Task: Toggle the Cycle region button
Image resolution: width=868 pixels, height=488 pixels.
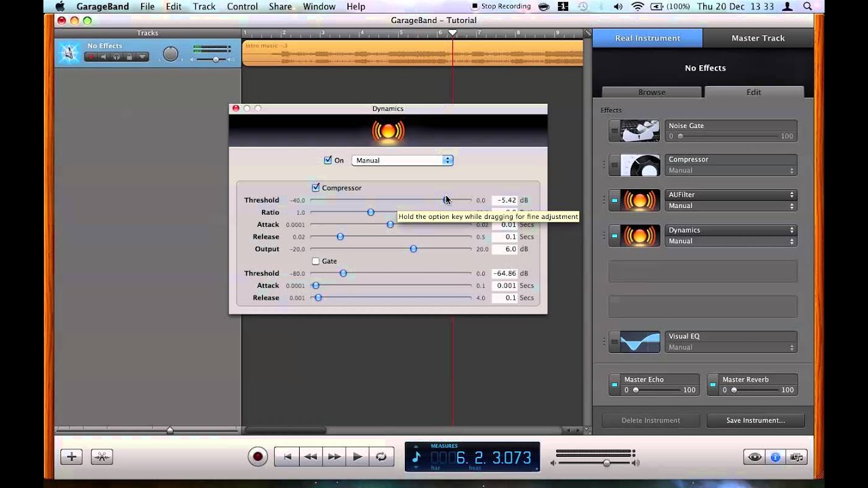Action: coord(381,457)
